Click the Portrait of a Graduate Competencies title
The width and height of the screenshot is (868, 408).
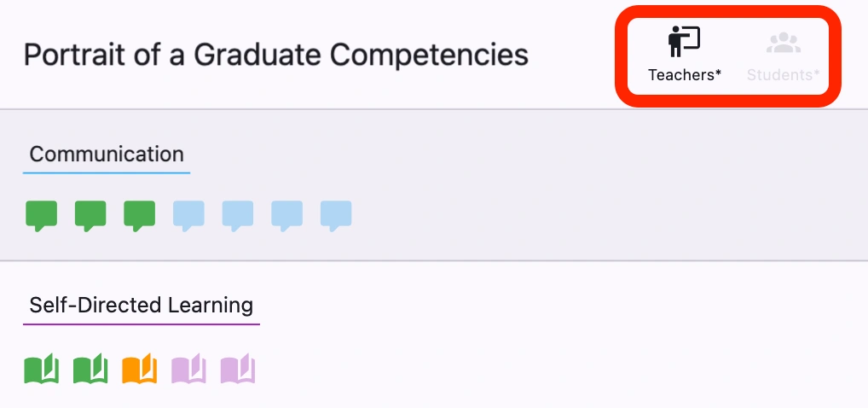275,55
